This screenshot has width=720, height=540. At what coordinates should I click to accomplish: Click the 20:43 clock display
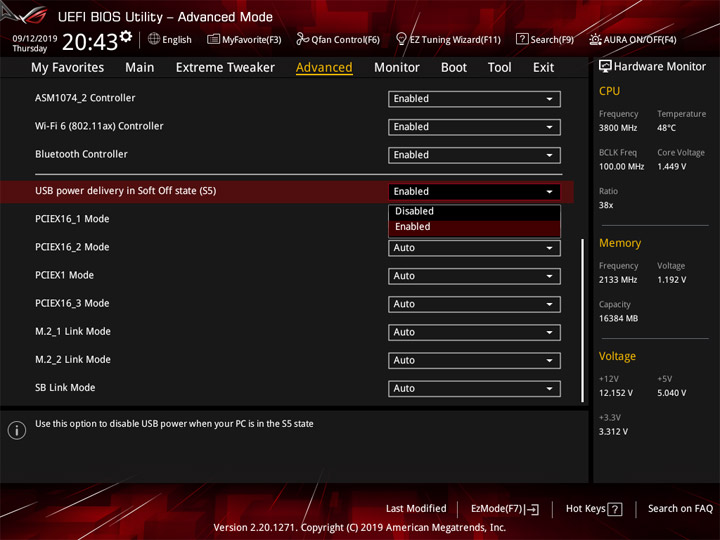click(x=90, y=42)
